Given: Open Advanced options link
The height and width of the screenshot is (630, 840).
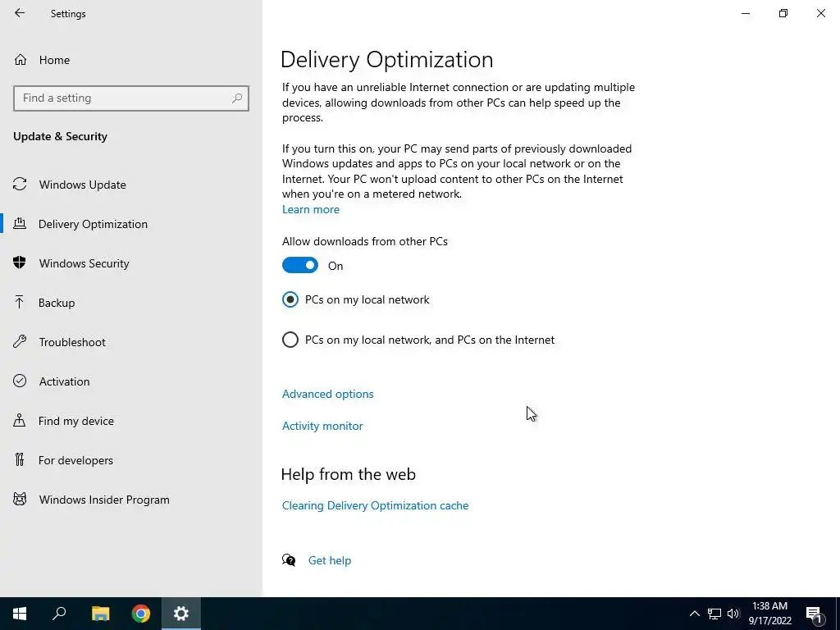Looking at the screenshot, I should [328, 394].
